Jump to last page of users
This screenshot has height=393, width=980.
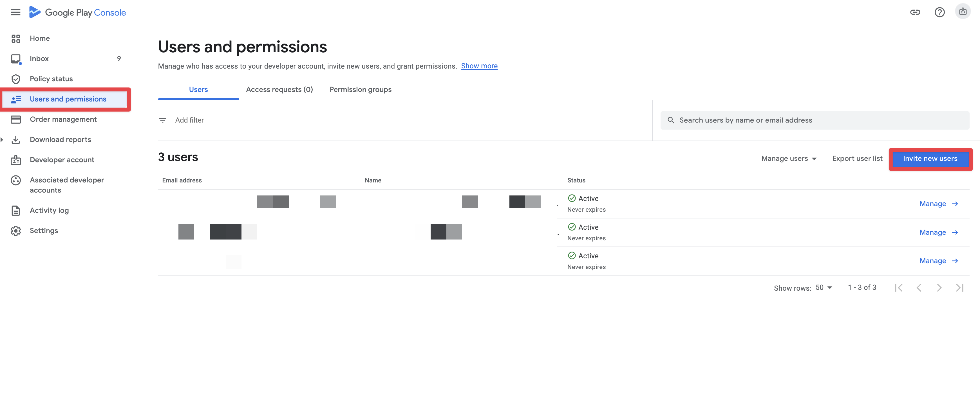pyautogui.click(x=959, y=288)
